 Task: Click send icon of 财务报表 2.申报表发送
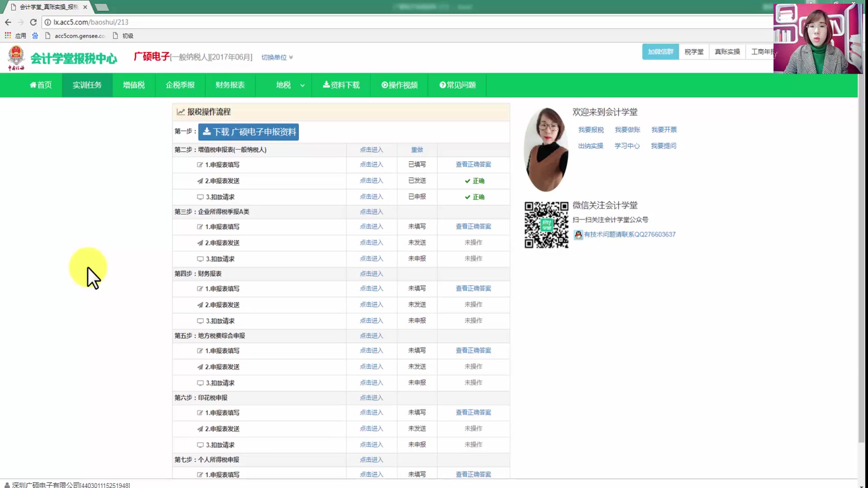200,305
